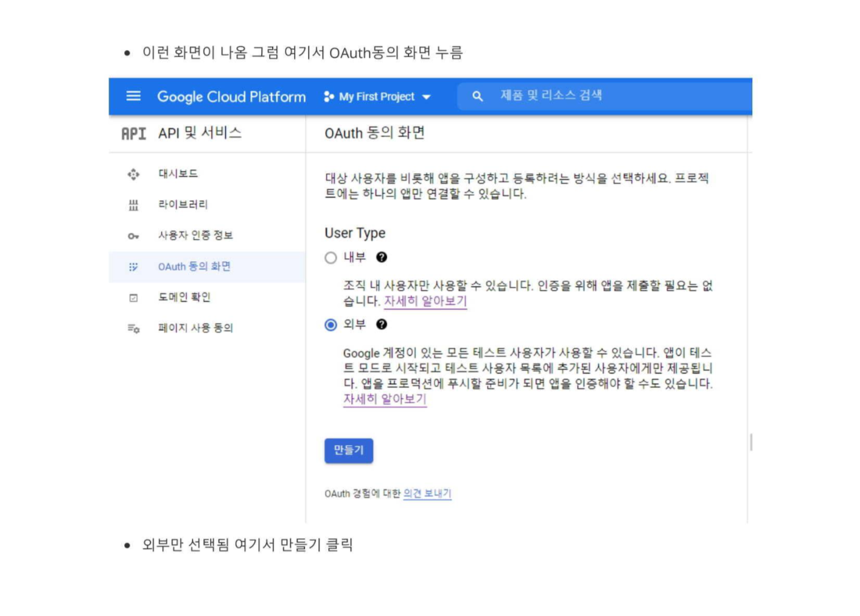The height and width of the screenshot is (616, 860).
Task: Click the User Type heading
Action: (355, 233)
